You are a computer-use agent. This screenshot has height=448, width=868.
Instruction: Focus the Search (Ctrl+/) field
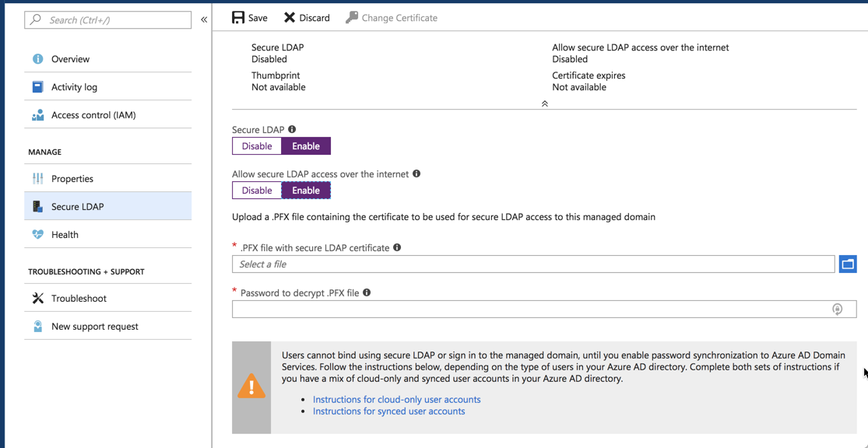click(108, 20)
